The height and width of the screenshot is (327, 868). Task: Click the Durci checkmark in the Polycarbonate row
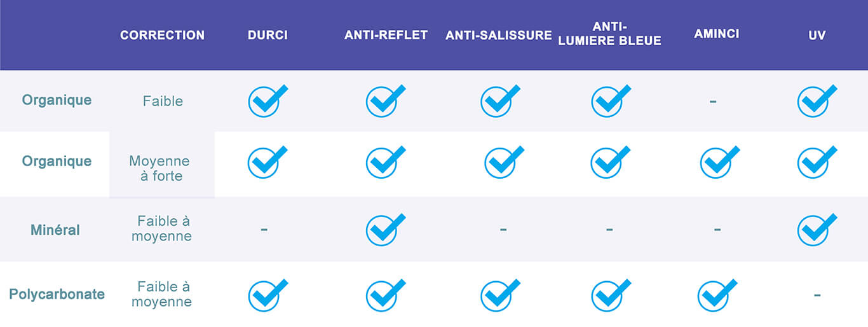tap(268, 295)
